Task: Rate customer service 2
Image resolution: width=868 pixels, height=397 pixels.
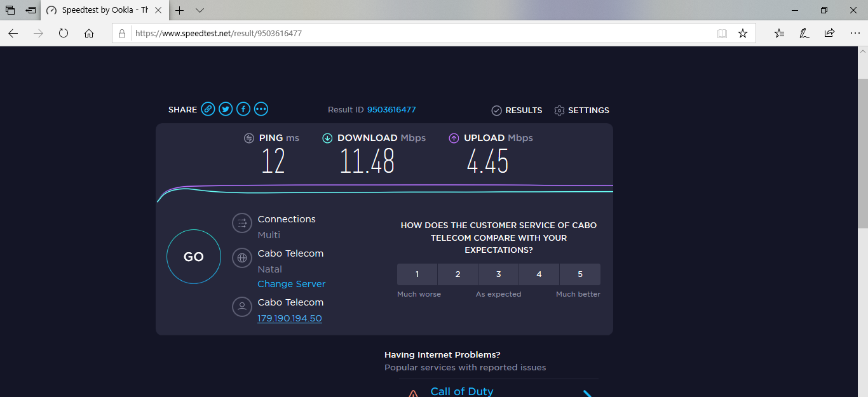Action: [x=458, y=274]
